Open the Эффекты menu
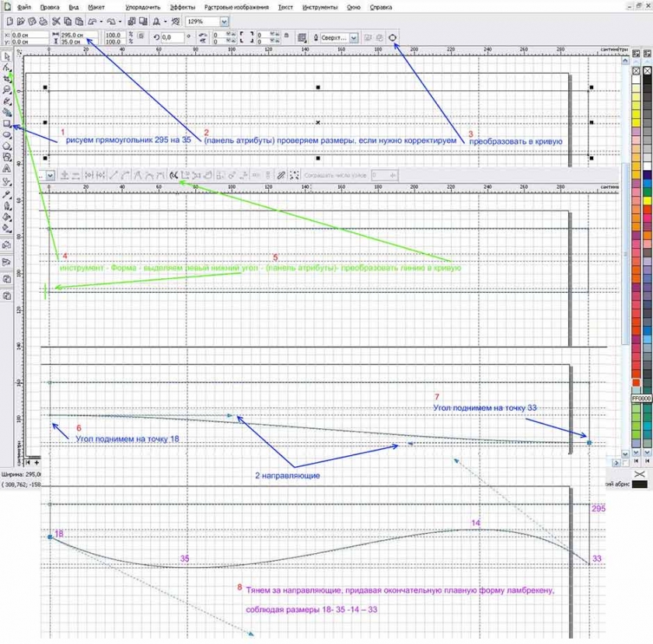 point(183,6)
